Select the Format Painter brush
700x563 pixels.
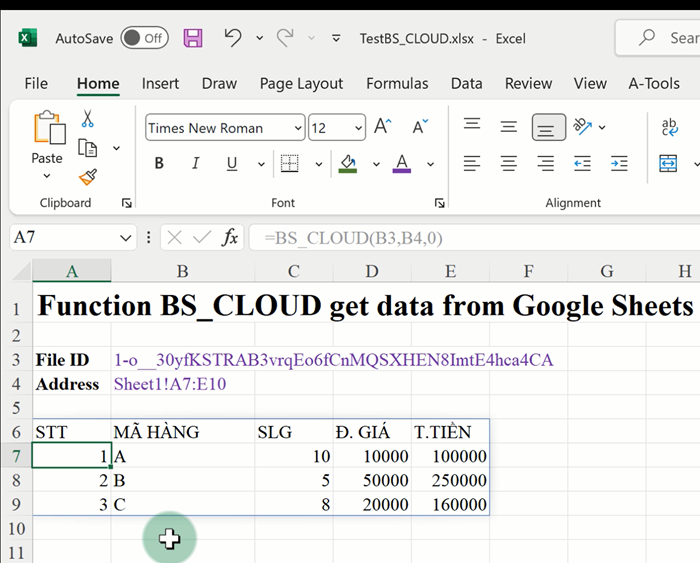pyautogui.click(x=88, y=177)
